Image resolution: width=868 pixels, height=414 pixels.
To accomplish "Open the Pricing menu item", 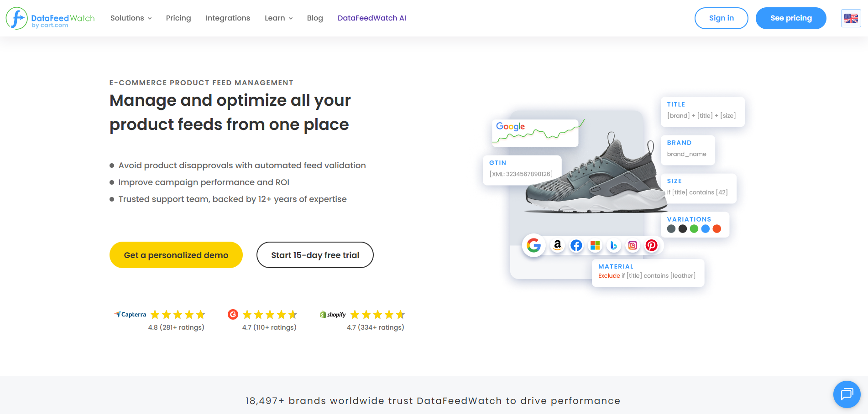I will click(x=178, y=18).
